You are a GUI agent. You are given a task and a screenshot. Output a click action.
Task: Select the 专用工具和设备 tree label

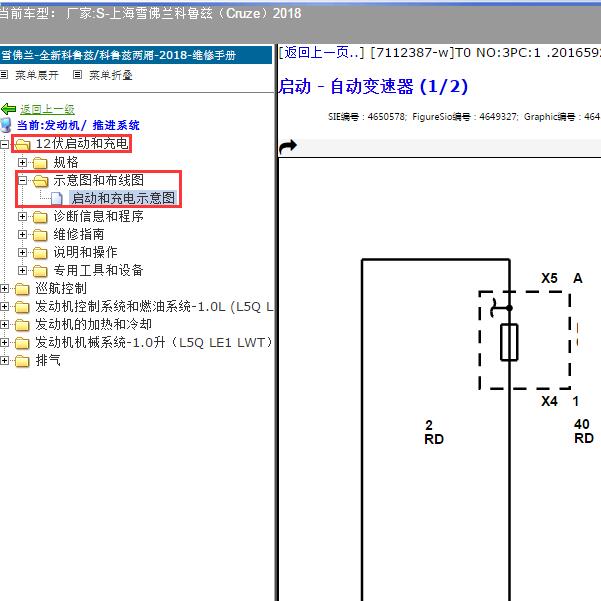click(98, 270)
